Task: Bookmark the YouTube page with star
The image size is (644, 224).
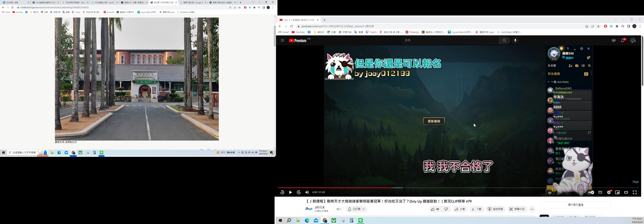Action: pyautogui.click(x=598, y=26)
